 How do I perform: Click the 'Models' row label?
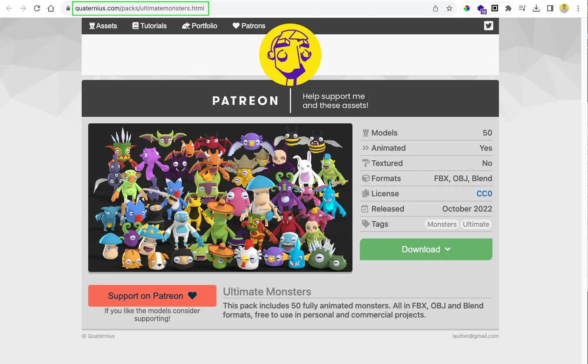tap(384, 133)
